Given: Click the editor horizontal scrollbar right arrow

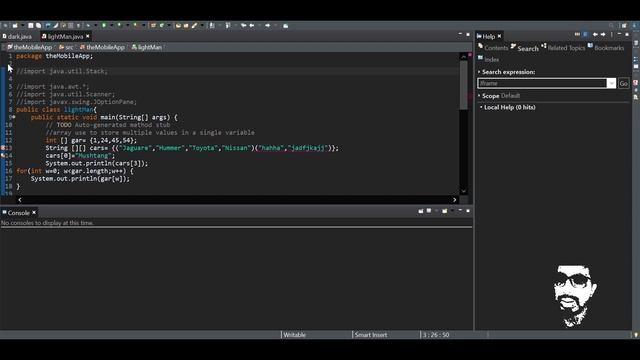Looking at the screenshot, I should [454, 200].
